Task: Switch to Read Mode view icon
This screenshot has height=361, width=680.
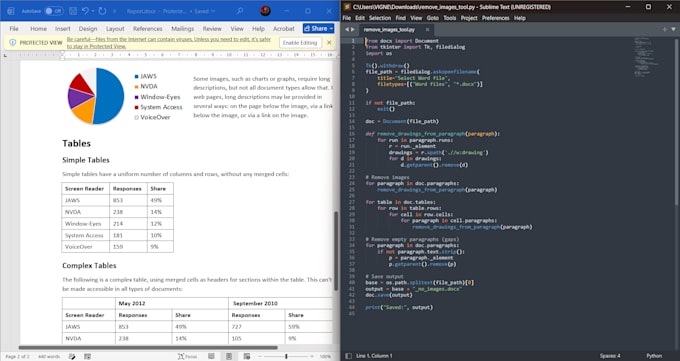Action: click(x=211, y=357)
